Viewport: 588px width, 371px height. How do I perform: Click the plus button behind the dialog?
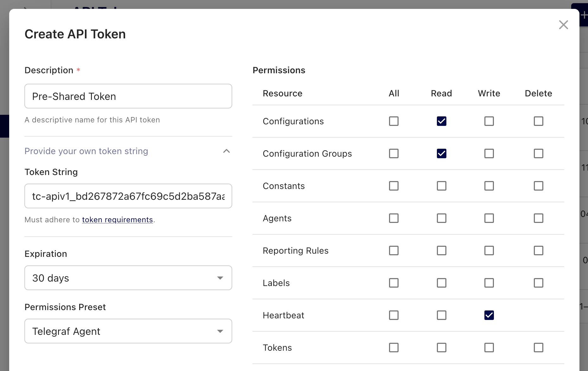584,15
